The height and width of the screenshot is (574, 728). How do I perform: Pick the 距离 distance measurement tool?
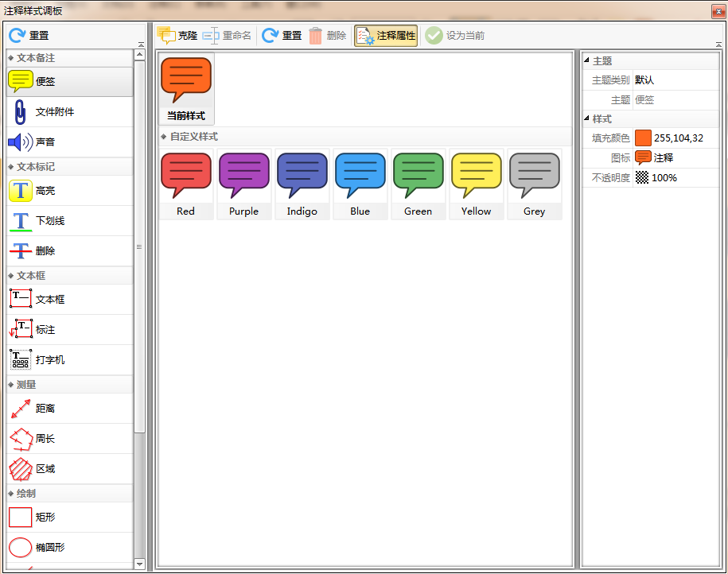click(x=70, y=409)
